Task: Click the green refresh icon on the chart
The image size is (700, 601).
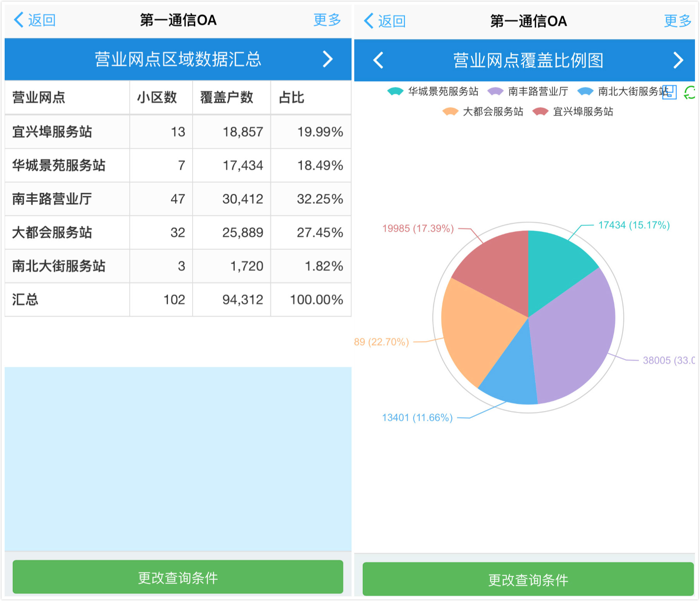Action: (690, 93)
